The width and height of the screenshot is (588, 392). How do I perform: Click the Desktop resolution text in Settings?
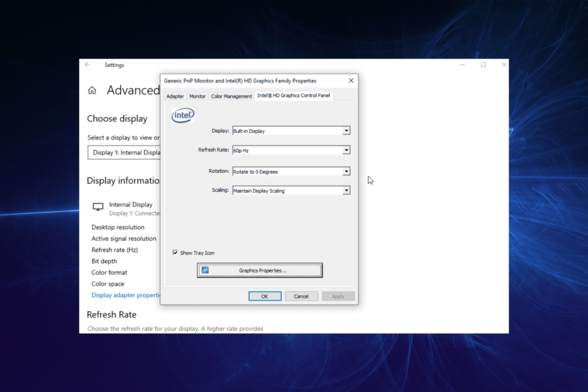click(117, 227)
